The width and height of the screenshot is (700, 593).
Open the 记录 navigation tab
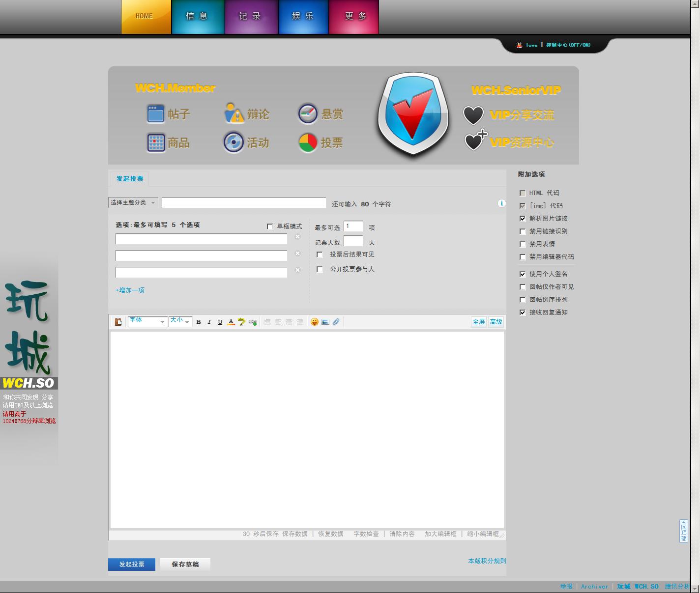click(251, 17)
